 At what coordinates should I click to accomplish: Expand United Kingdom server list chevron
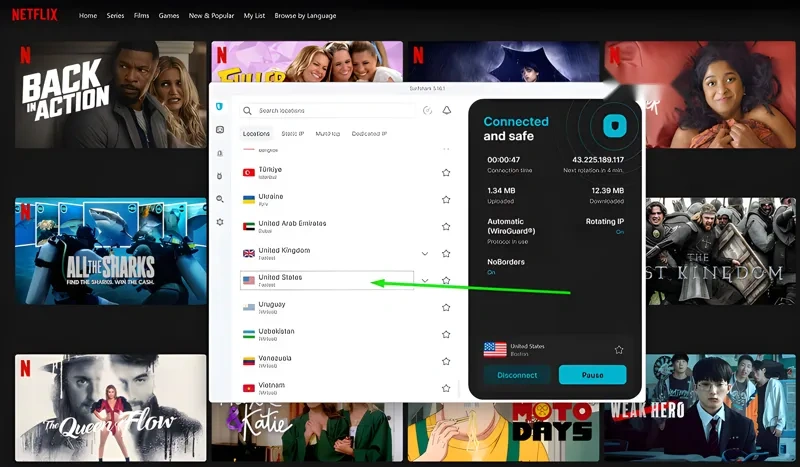[424, 254]
